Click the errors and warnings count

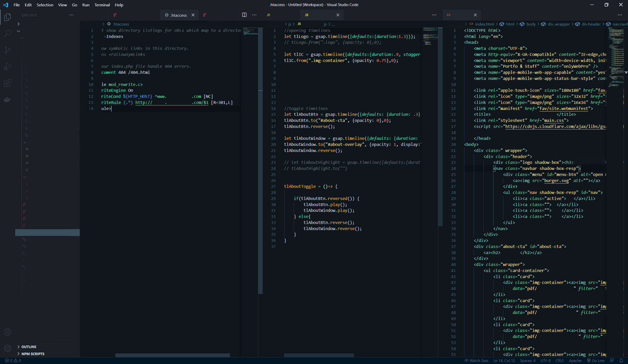tap(13, 361)
